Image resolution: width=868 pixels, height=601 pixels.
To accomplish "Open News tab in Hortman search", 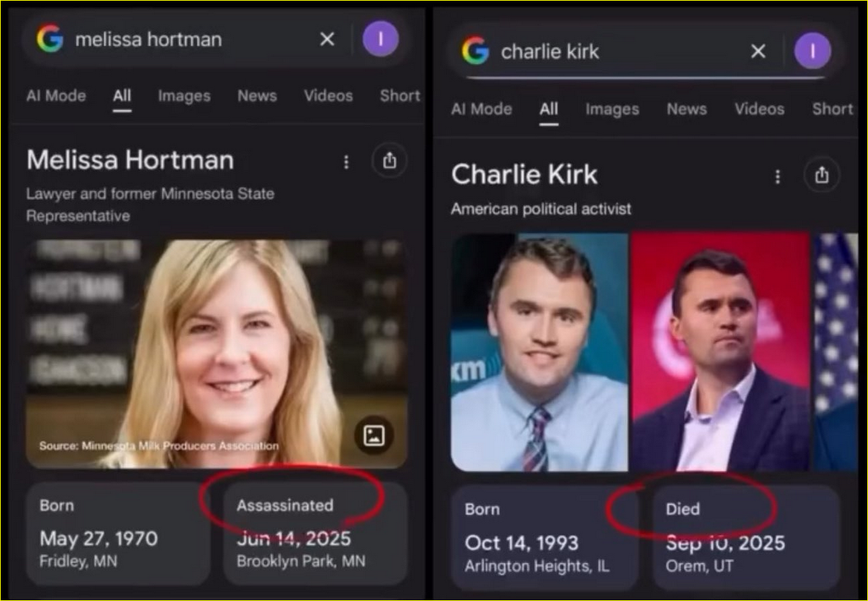I will (257, 96).
